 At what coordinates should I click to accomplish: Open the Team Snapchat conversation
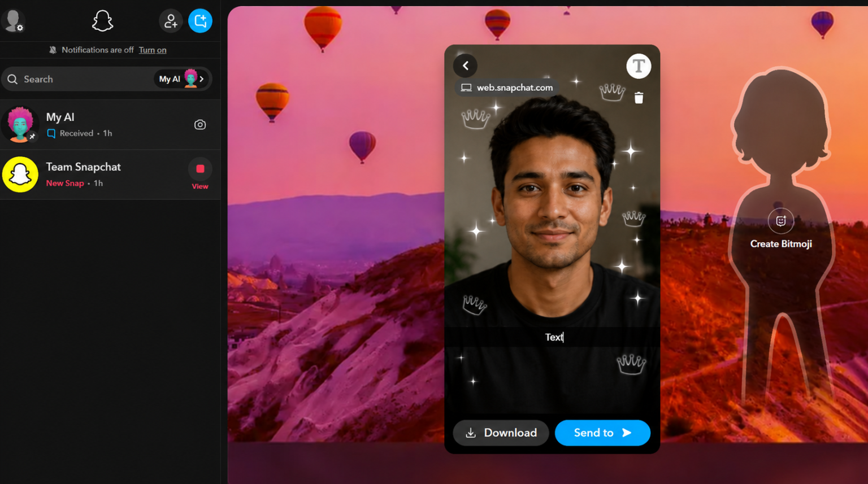pos(110,175)
